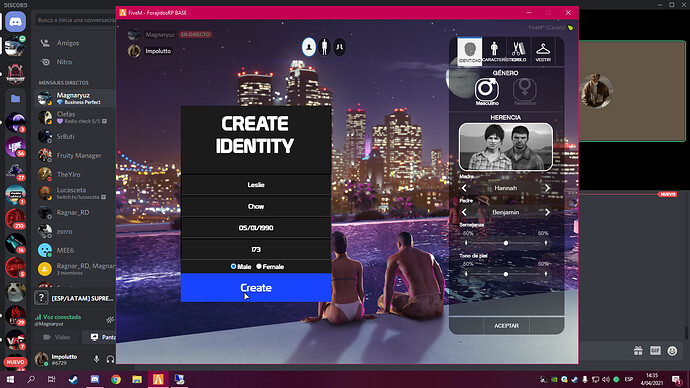Click the blue Create button

coord(256,288)
